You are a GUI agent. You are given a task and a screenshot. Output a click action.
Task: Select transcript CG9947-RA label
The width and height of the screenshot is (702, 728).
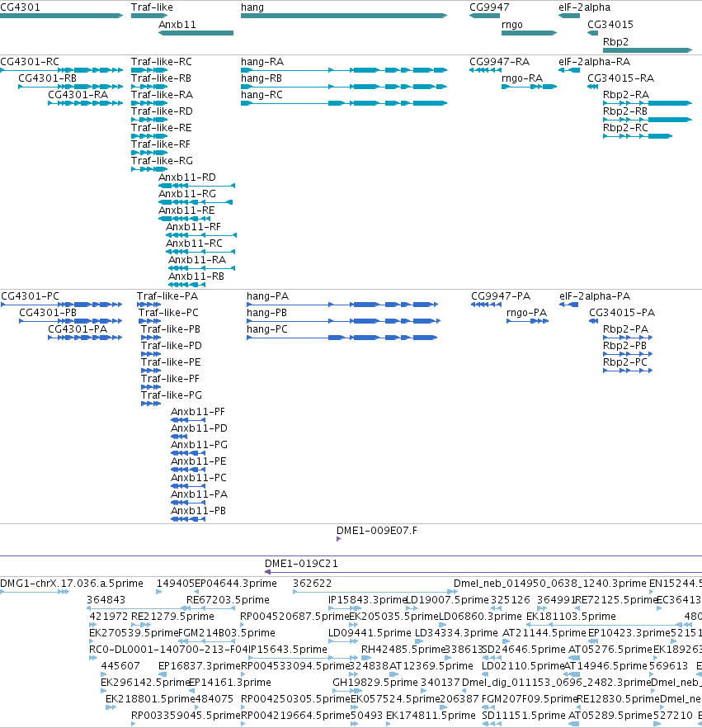coord(499,62)
